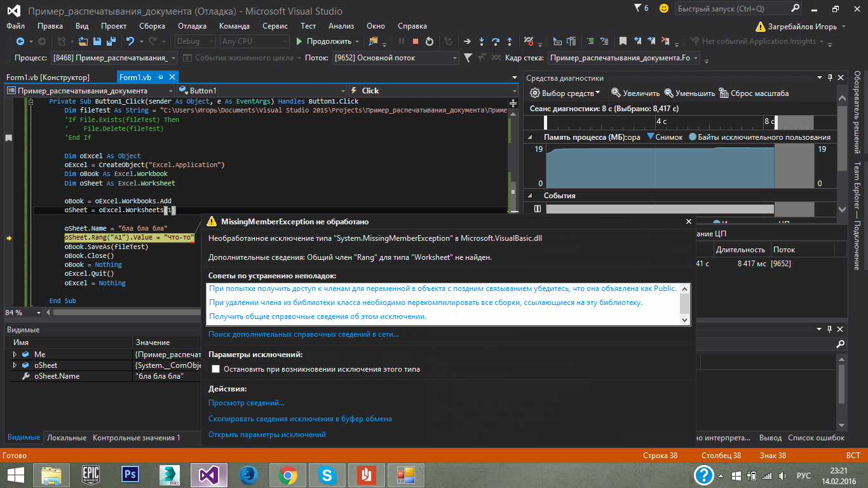Viewport: 868px width, 488px height.
Task: Open the Процесс [8468] combo box
Action: [x=114, y=58]
